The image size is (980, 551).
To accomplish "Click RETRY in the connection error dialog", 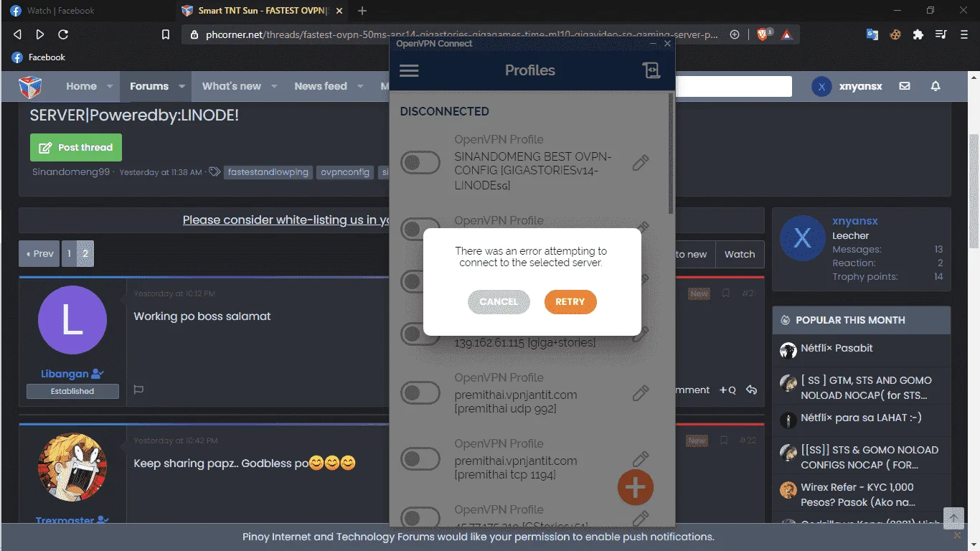I will tap(570, 302).
